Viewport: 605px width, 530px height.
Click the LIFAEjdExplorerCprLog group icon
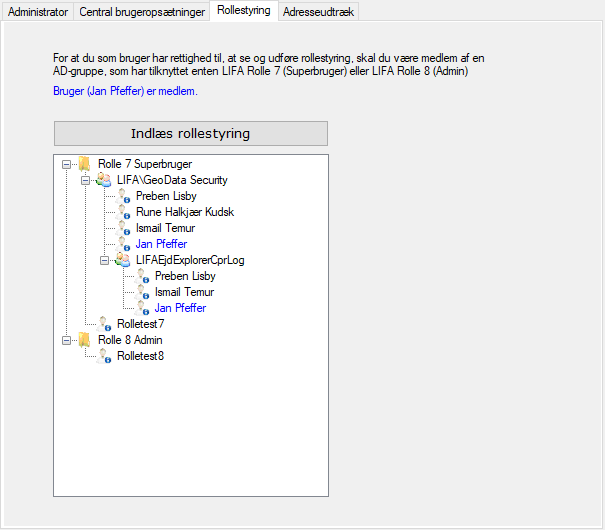tap(123, 260)
